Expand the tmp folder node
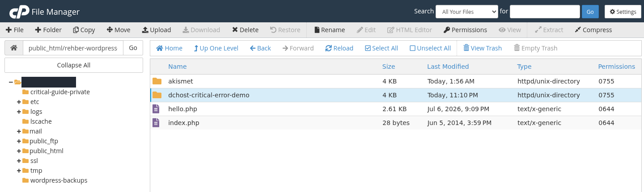 (x=19, y=171)
